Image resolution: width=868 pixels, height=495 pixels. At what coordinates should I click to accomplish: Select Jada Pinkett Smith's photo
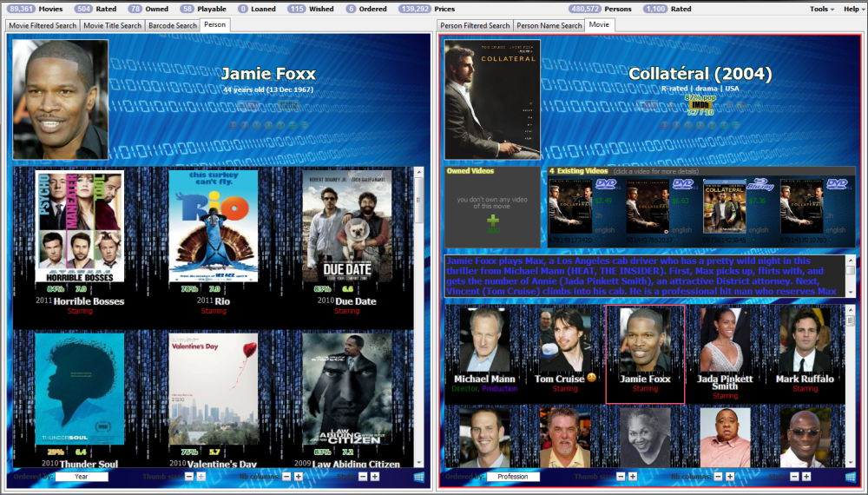pos(725,340)
